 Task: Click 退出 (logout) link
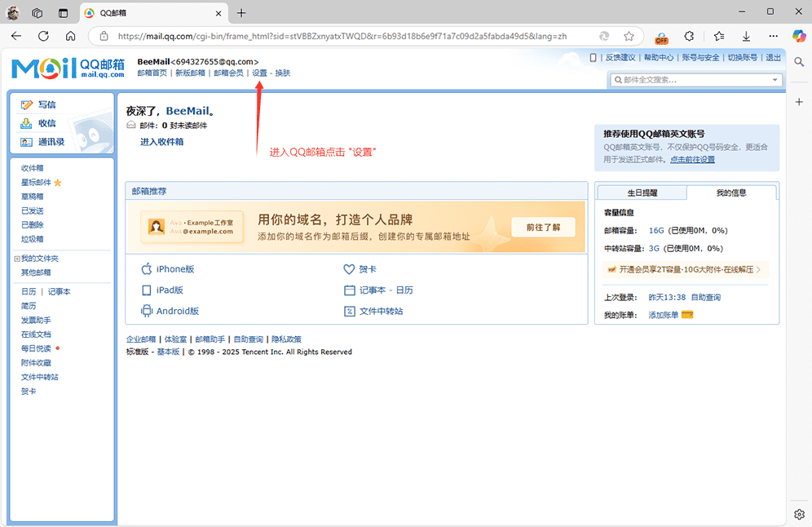pos(773,58)
